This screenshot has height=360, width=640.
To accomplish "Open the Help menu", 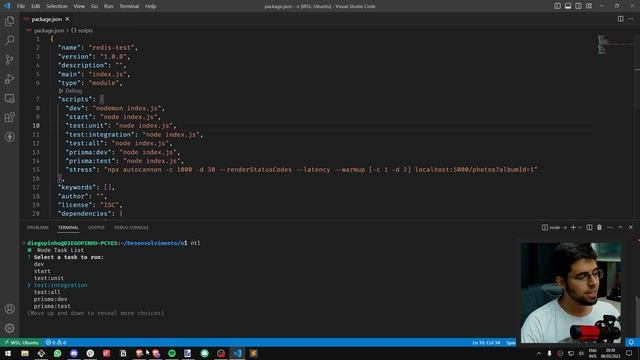I will [x=151, y=6].
